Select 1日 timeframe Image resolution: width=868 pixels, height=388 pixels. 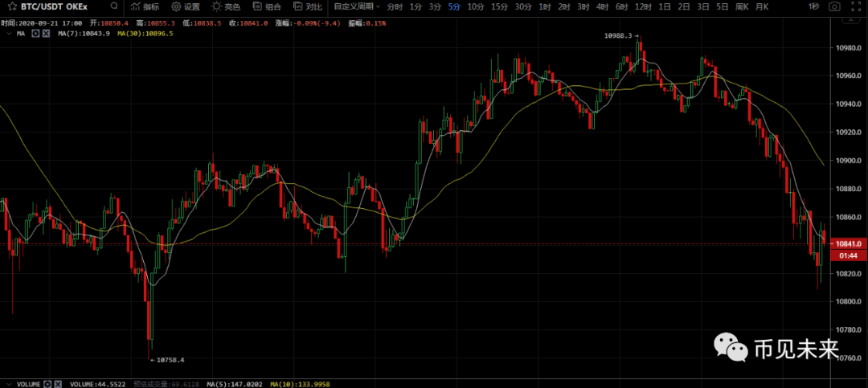click(x=665, y=6)
